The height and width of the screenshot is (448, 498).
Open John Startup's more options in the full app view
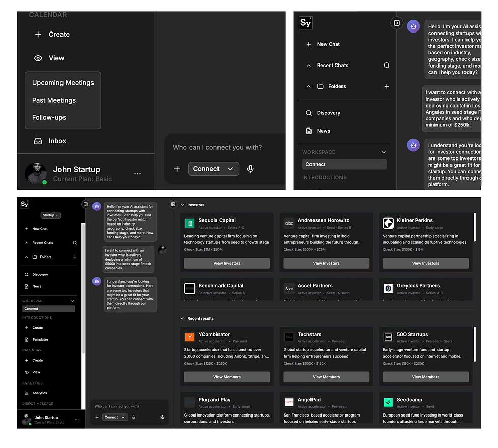pyautogui.click(x=77, y=420)
